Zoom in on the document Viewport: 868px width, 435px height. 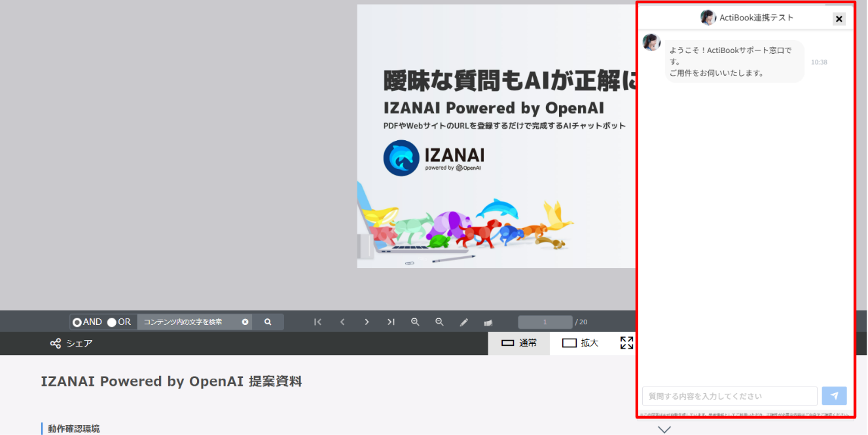[415, 322]
